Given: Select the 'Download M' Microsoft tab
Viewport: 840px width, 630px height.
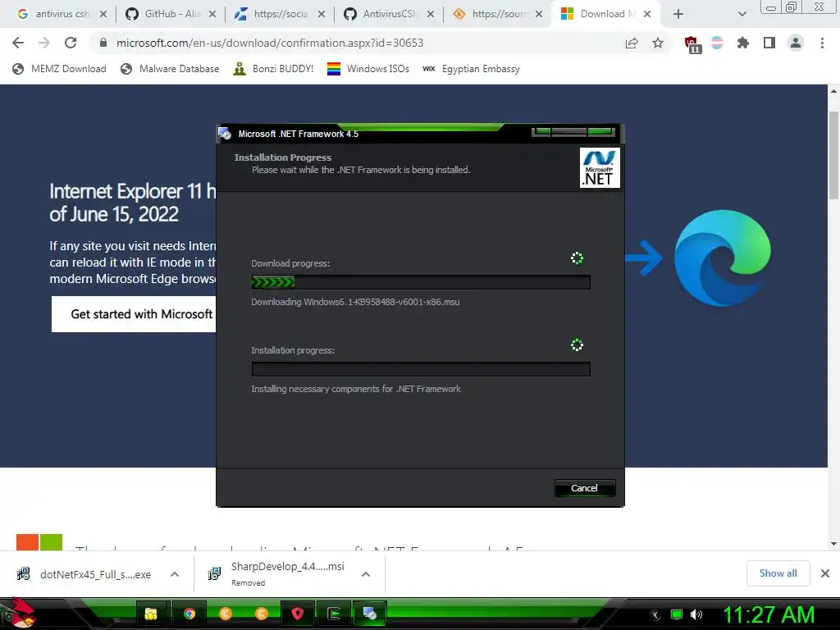Looking at the screenshot, I should point(606,14).
